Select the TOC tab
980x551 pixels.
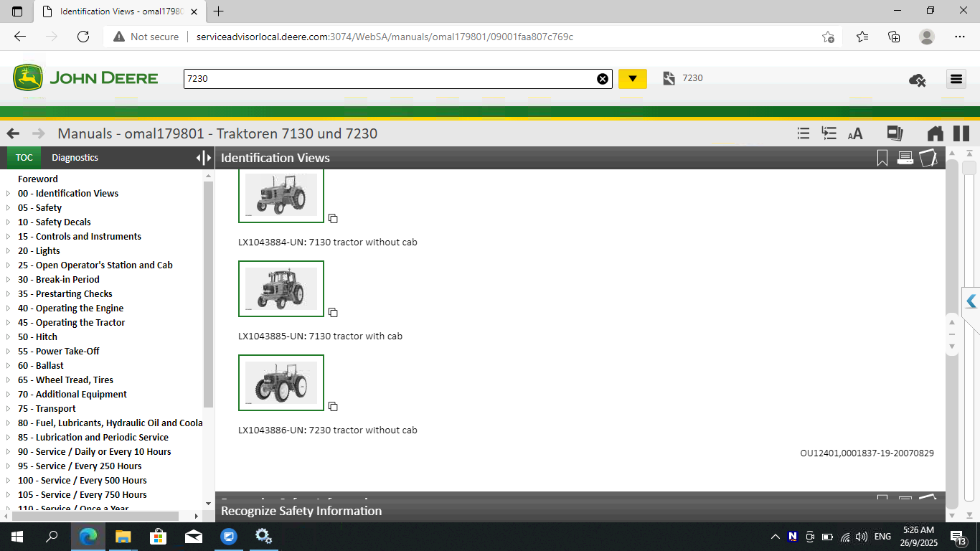coord(24,157)
